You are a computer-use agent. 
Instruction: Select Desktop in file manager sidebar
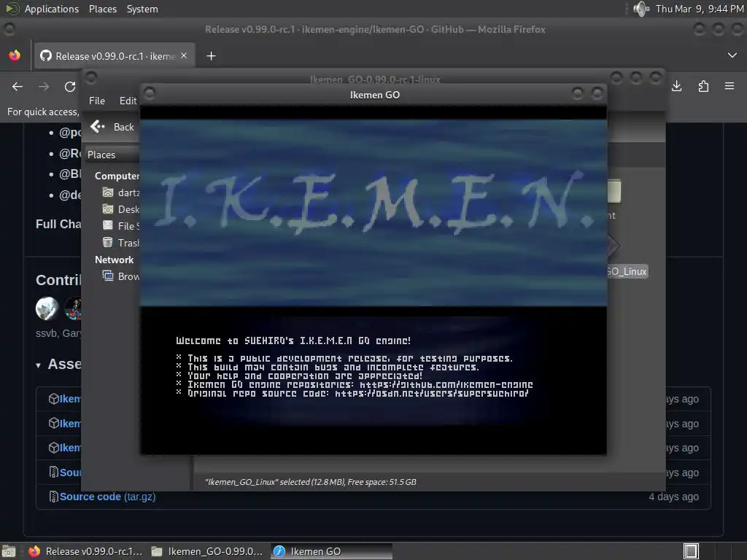click(121, 209)
